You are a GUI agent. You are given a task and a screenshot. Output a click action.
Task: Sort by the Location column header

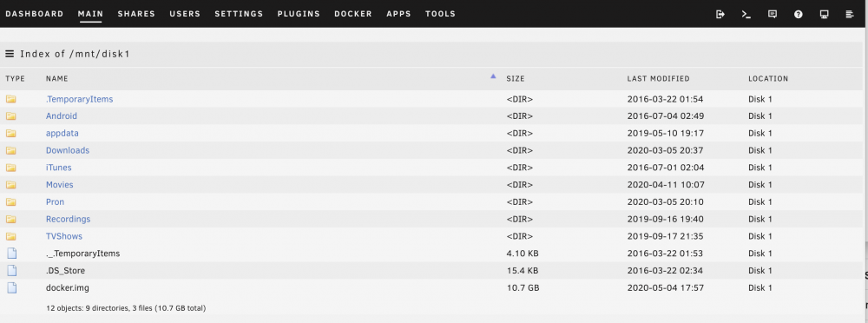click(x=768, y=79)
